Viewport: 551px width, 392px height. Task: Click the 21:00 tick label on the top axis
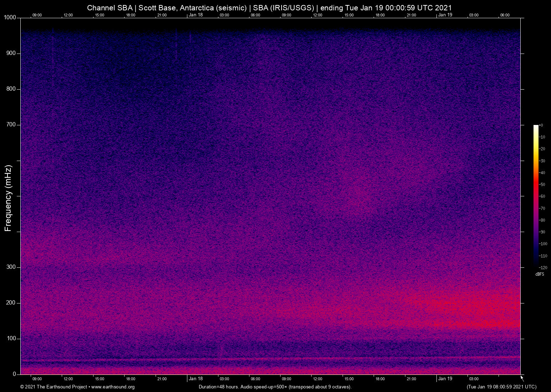(x=162, y=15)
